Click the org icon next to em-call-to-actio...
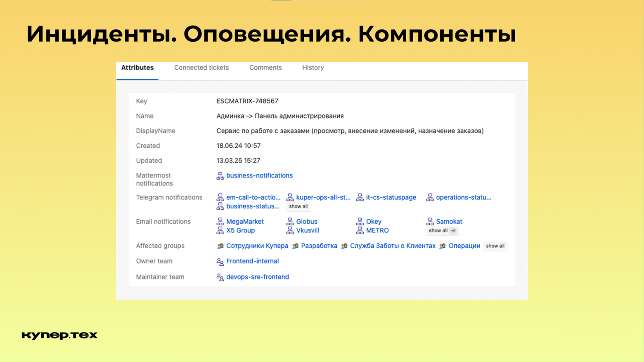This screenshot has width=644, height=362. pyautogui.click(x=220, y=197)
